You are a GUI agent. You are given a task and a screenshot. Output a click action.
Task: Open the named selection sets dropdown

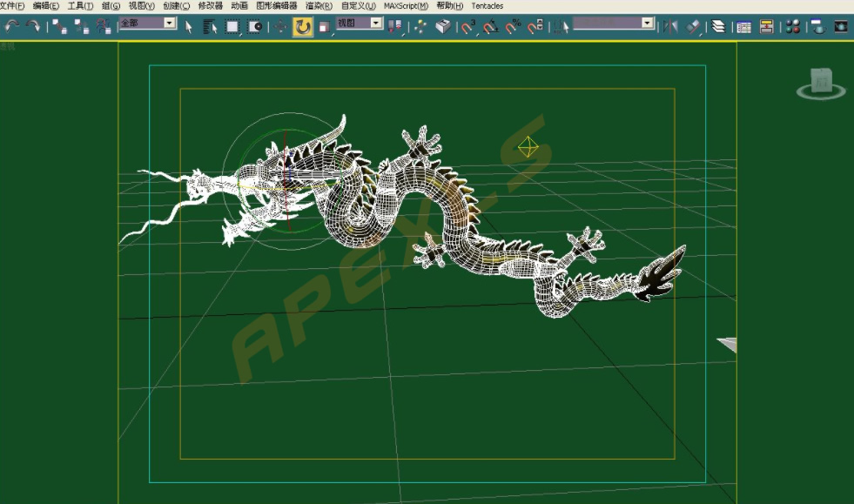point(647,23)
